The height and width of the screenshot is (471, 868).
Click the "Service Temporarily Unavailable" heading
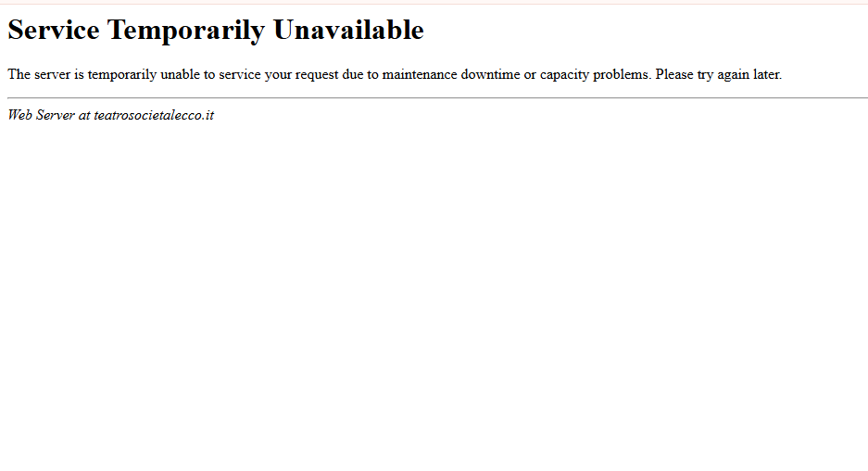pyautogui.click(x=216, y=31)
